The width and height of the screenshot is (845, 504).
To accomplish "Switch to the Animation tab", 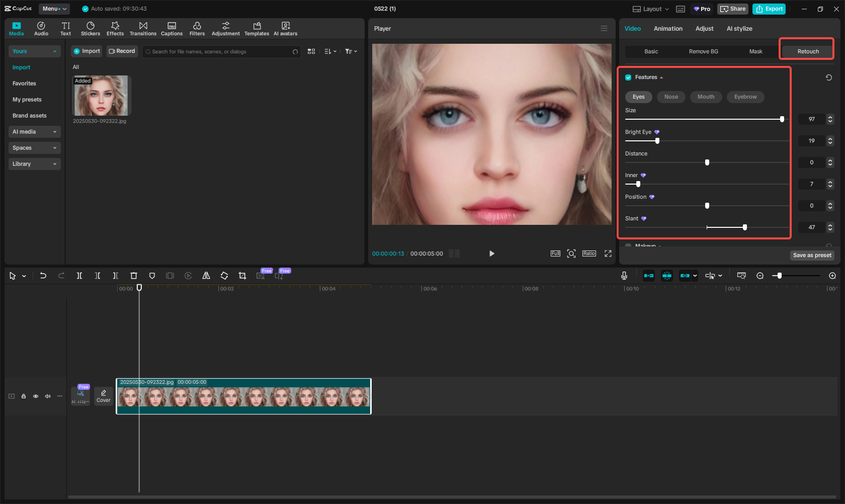I will [668, 29].
